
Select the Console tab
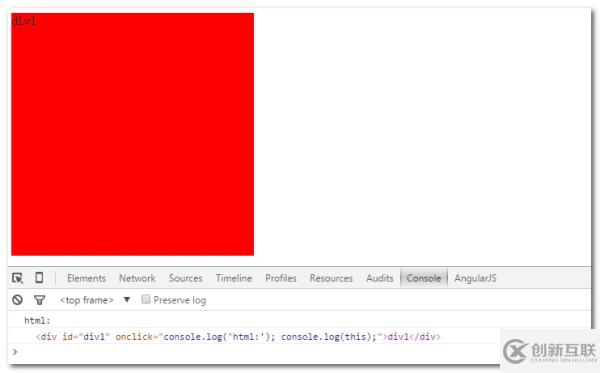[x=424, y=278]
